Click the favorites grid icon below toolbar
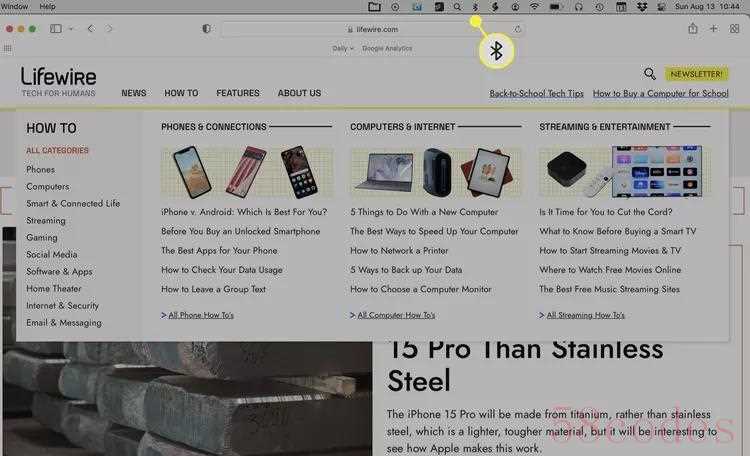This screenshot has height=456, width=750. 7,48
